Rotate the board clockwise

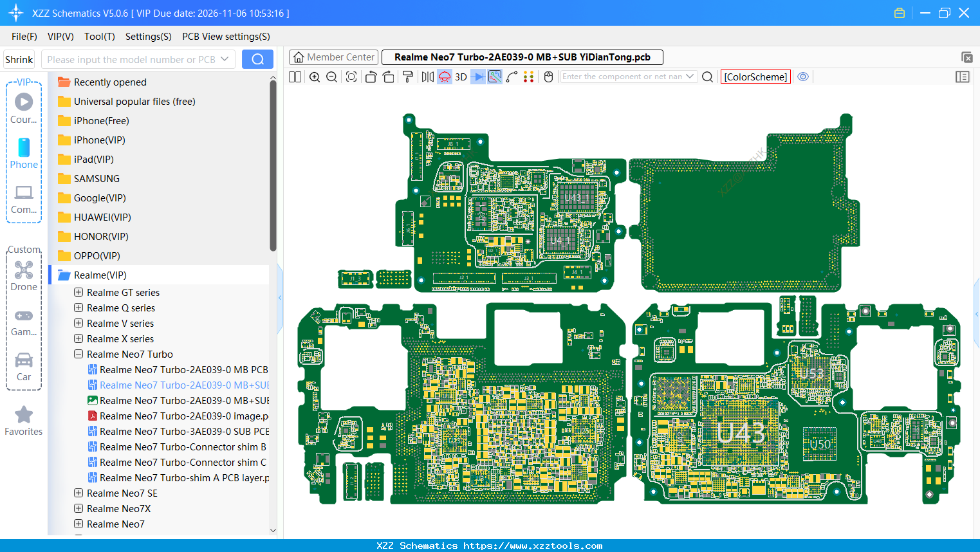(388, 77)
